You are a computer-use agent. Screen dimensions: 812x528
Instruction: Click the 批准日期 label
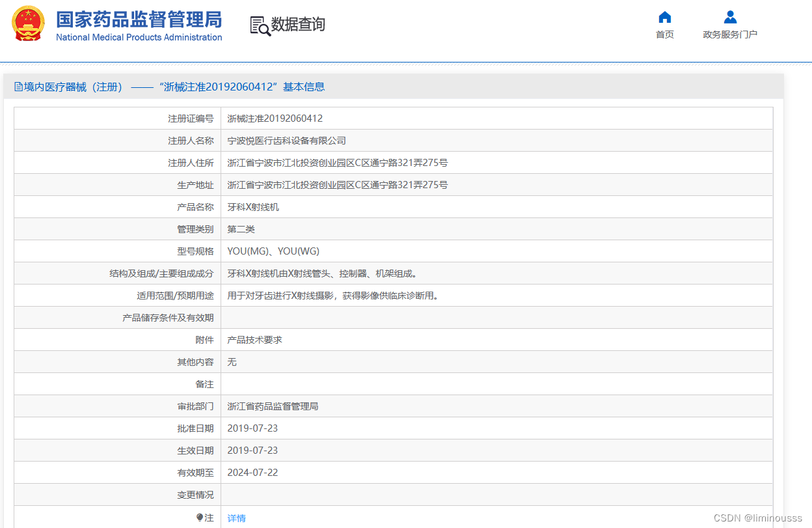pos(195,428)
